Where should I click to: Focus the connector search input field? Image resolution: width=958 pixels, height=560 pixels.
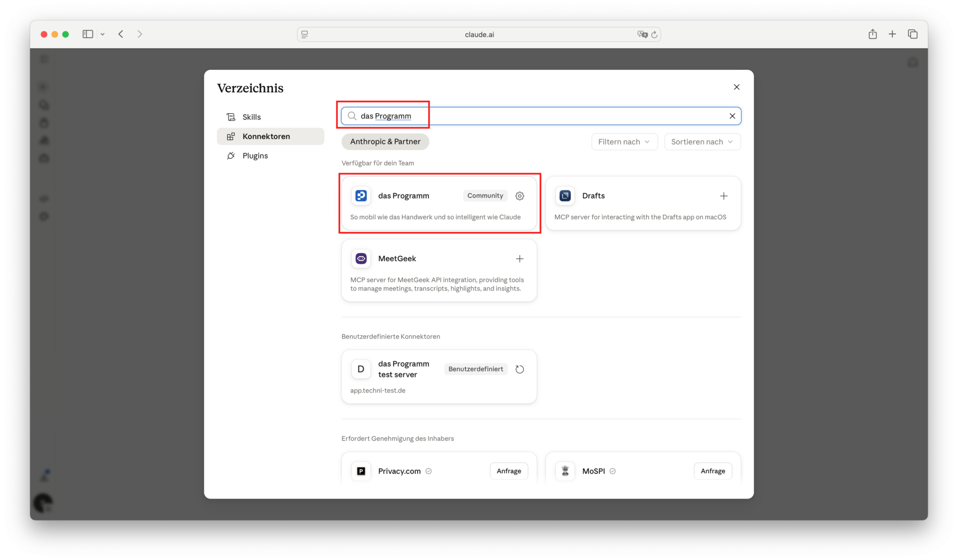[541, 116]
